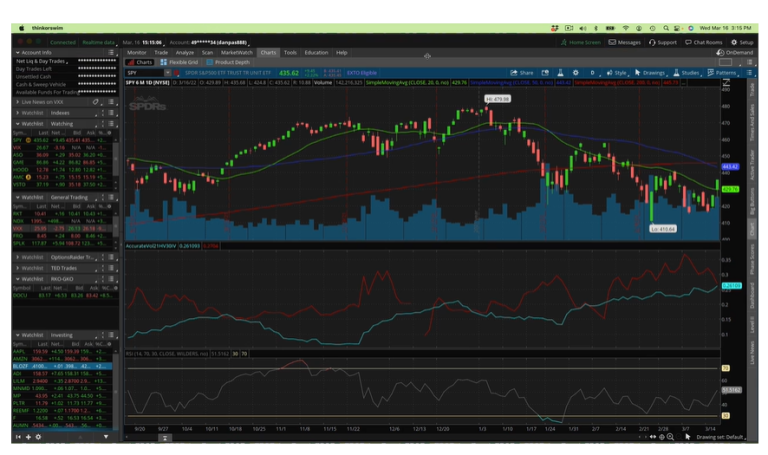Open the Studies menu

689,73
